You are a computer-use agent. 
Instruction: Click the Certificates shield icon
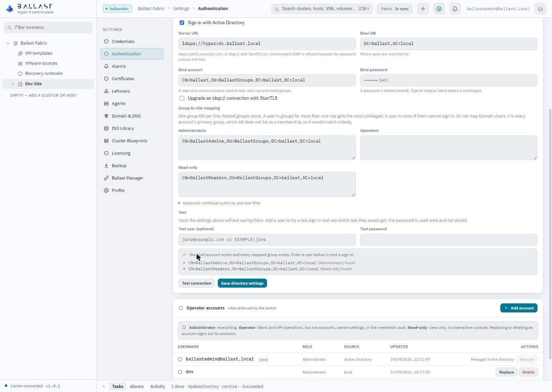[x=106, y=79]
